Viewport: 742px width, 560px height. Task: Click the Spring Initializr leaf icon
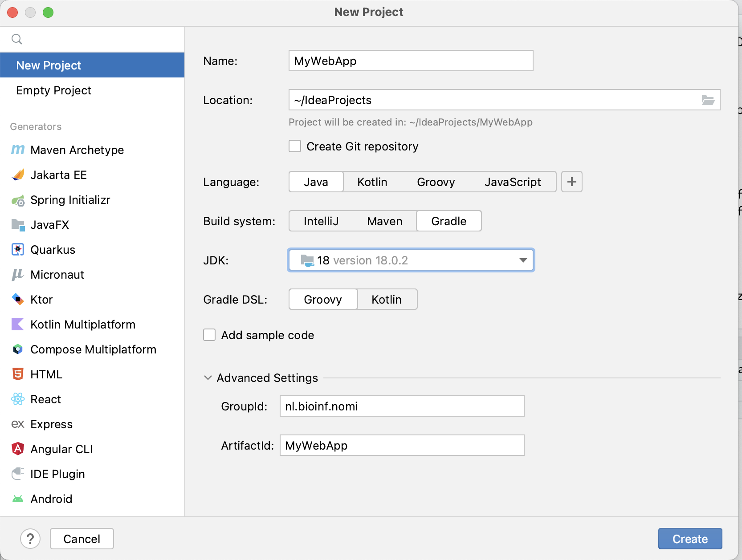tap(18, 200)
